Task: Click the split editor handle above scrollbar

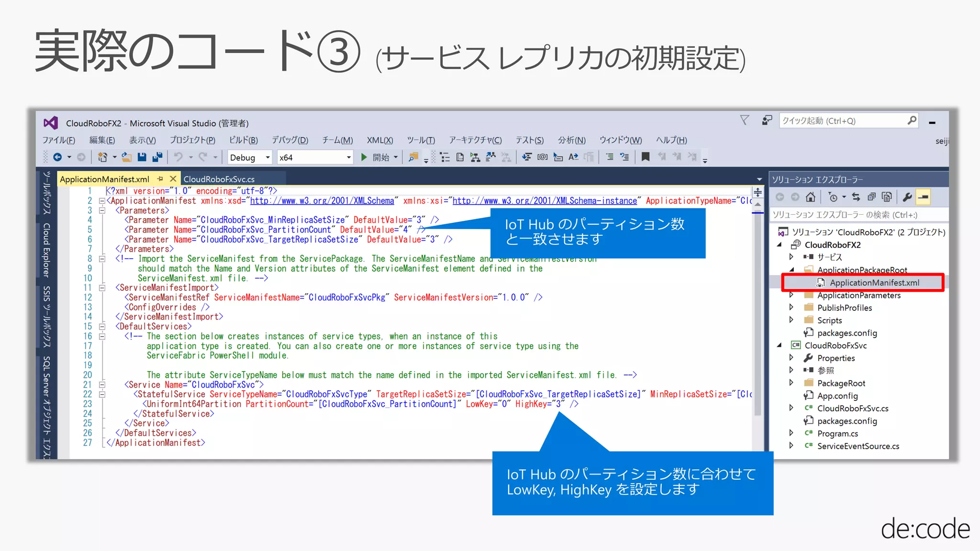Action: click(x=758, y=192)
